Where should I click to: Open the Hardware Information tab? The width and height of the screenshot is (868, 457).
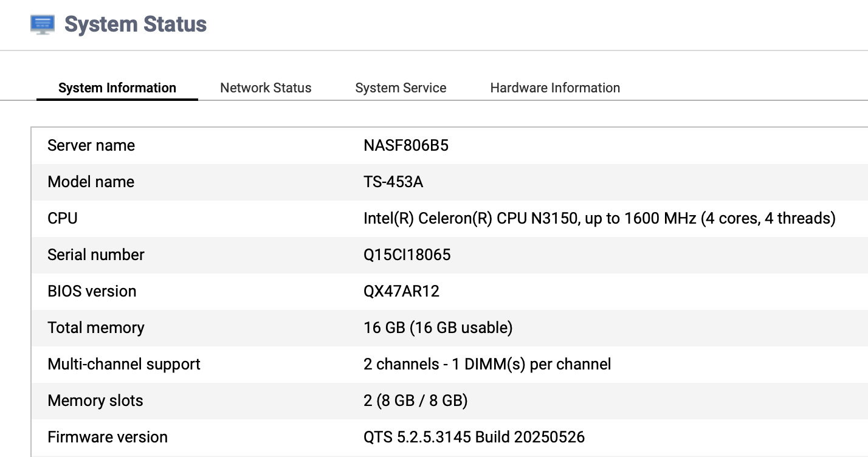[555, 88]
